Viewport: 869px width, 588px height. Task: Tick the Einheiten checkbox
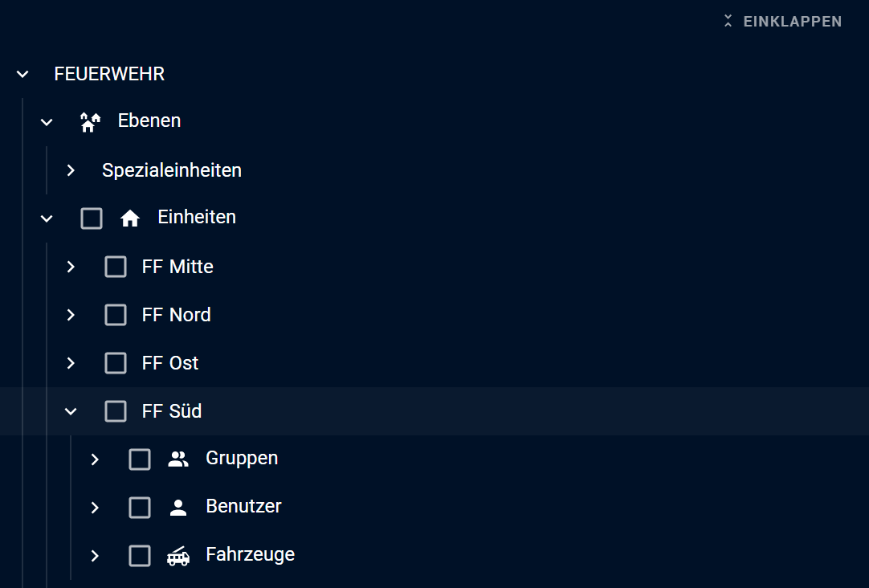pyautogui.click(x=92, y=218)
